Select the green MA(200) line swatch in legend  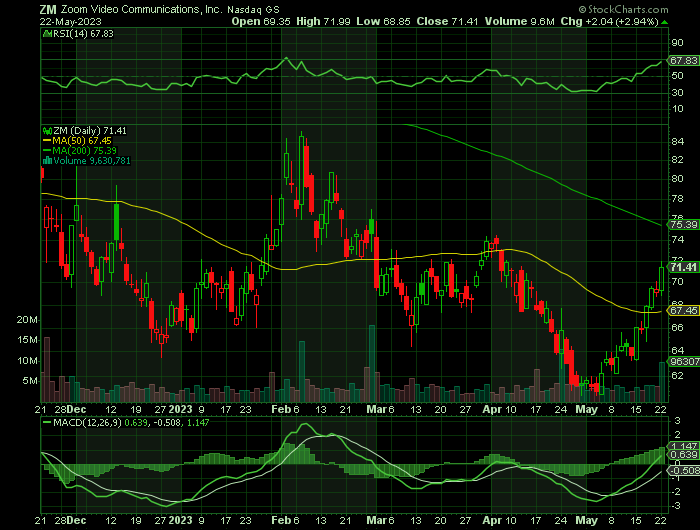pos(47,150)
